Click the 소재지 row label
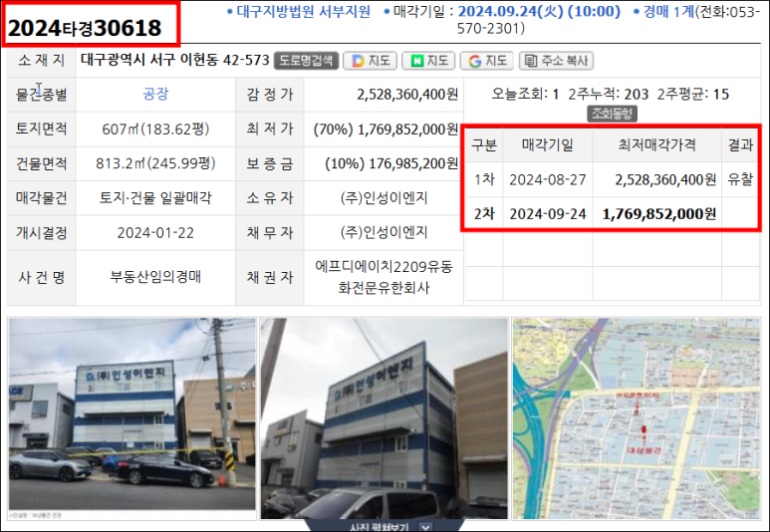The width and height of the screenshot is (770, 532). tap(41, 60)
